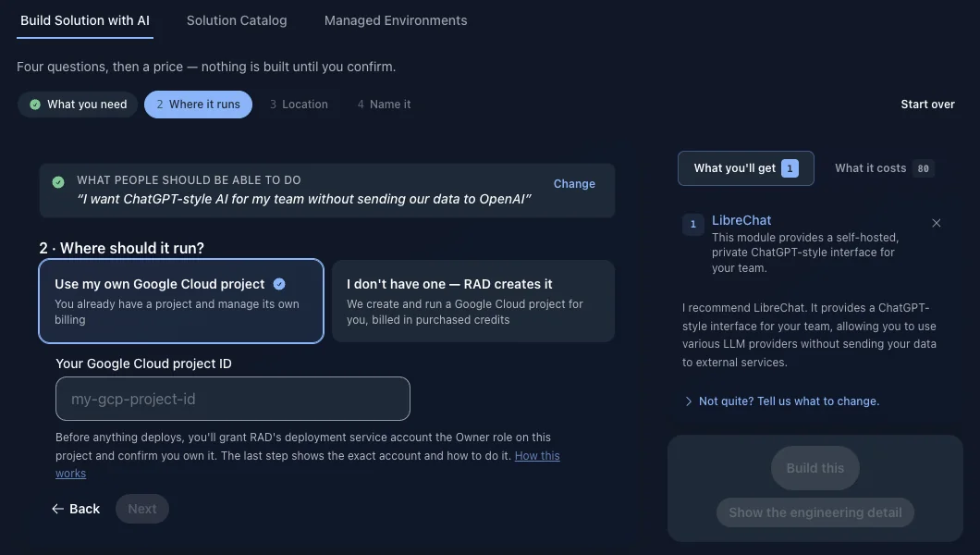Show the 'What you'll get' panel
This screenshot has width=980, height=555.
click(x=745, y=168)
